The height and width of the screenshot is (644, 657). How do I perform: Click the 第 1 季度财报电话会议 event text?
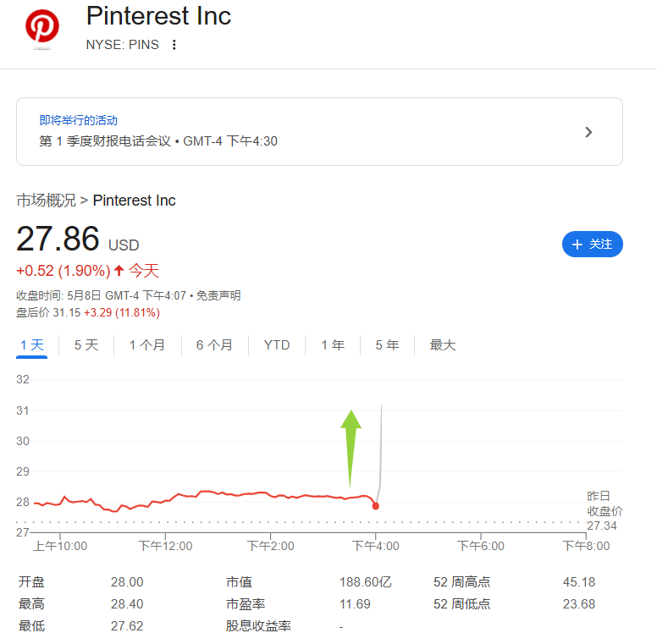(105, 141)
